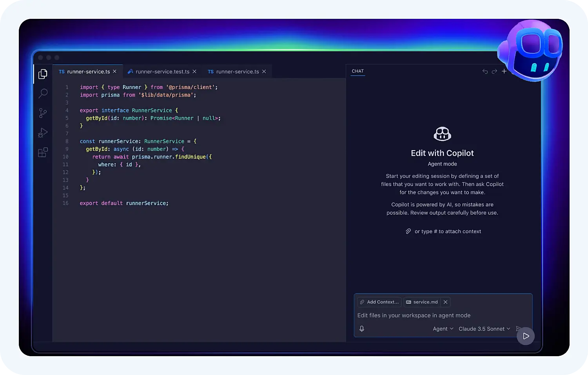
Task: Close the runner-service.test.ts editor tab
Action: point(194,71)
